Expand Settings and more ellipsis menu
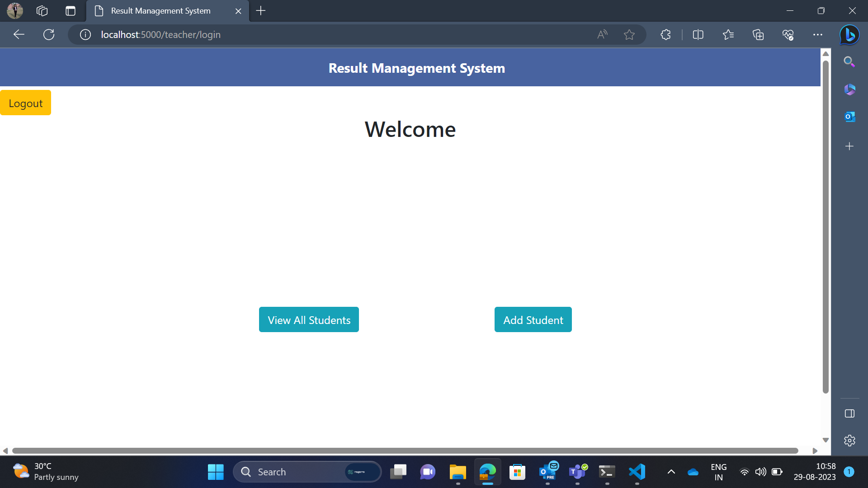The width and height of the screenshot is (868, 488). (x=818, y=35)
